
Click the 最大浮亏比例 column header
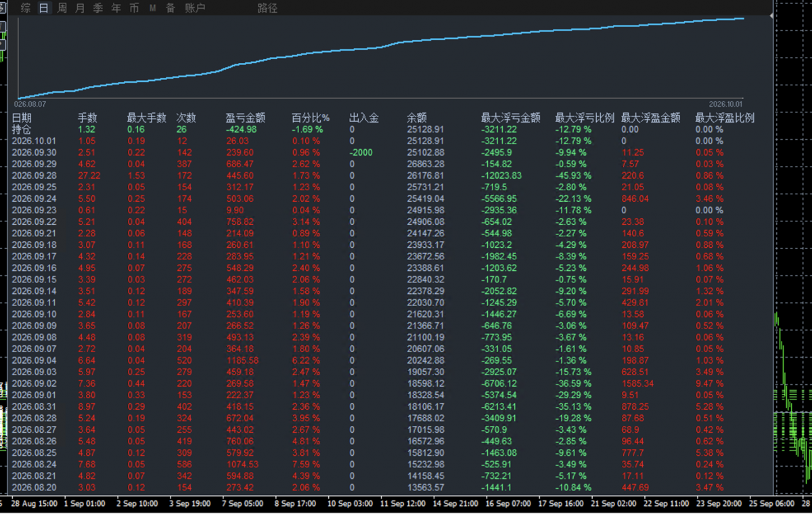point(585,118)
